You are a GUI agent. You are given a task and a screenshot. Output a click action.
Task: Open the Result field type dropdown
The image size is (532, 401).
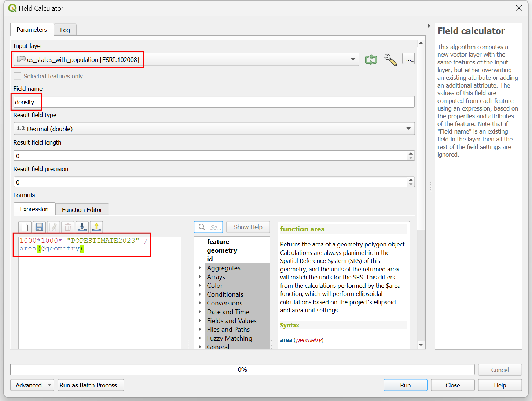pos(408,129)
